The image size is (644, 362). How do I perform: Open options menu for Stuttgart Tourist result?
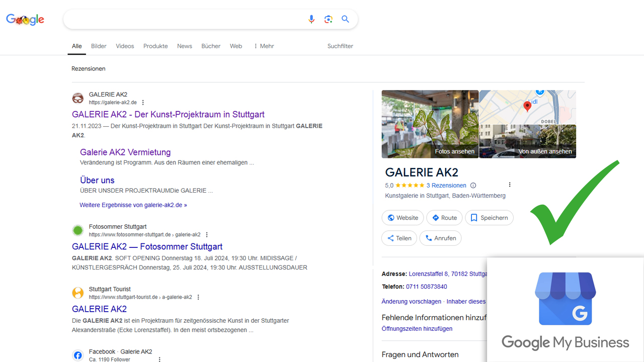198,297
